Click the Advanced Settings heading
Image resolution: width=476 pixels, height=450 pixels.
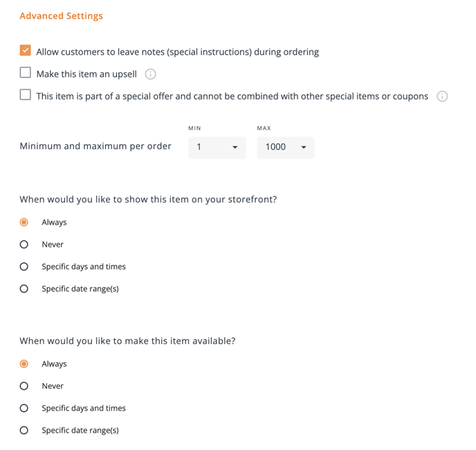click(x=62, y=16)
